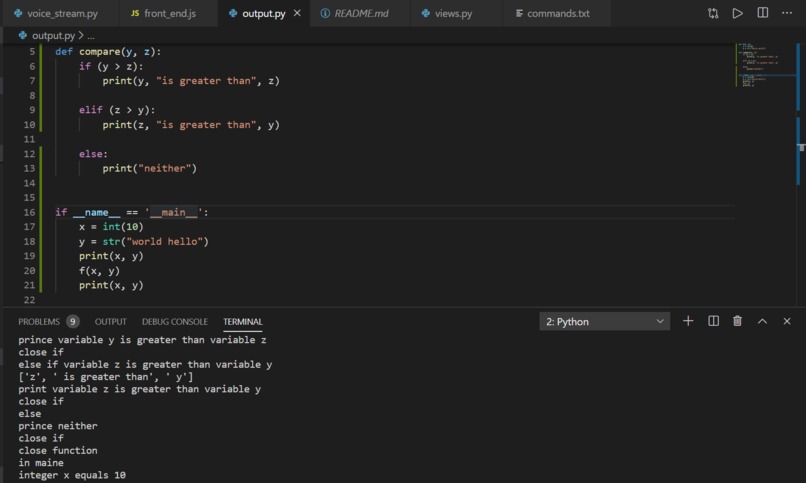Select the output.py editor tab
The width and height of the screenshot is (806, 483).
click(263, 13)
